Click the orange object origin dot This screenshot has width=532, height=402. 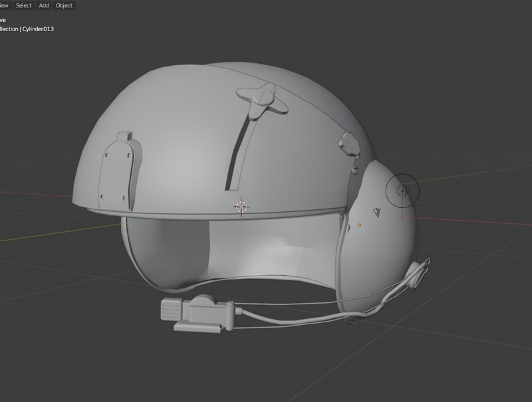tap(360, 225)
